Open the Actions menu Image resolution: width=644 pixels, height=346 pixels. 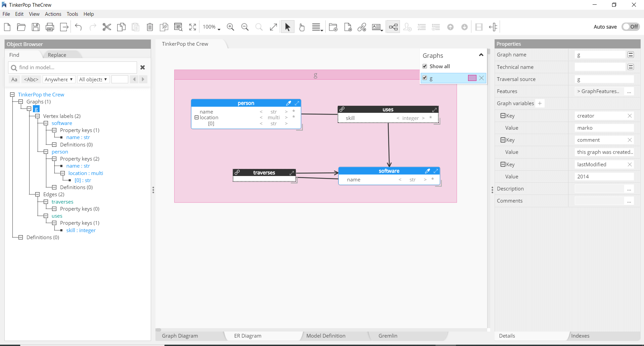tap(53, 14)
